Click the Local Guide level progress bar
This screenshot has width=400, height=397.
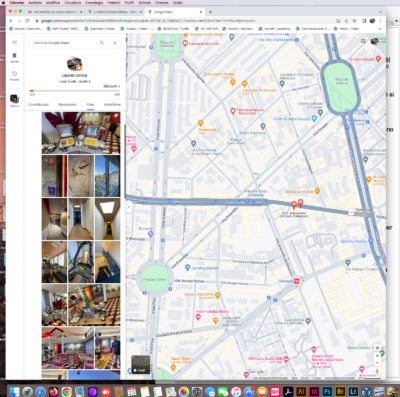click(75, 91)
